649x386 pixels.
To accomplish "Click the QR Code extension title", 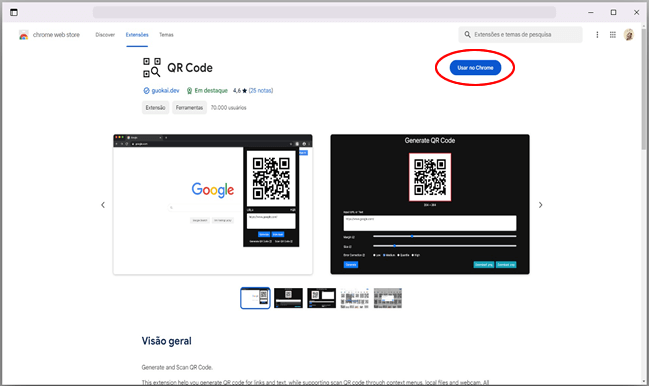I will tap(190, 68).
